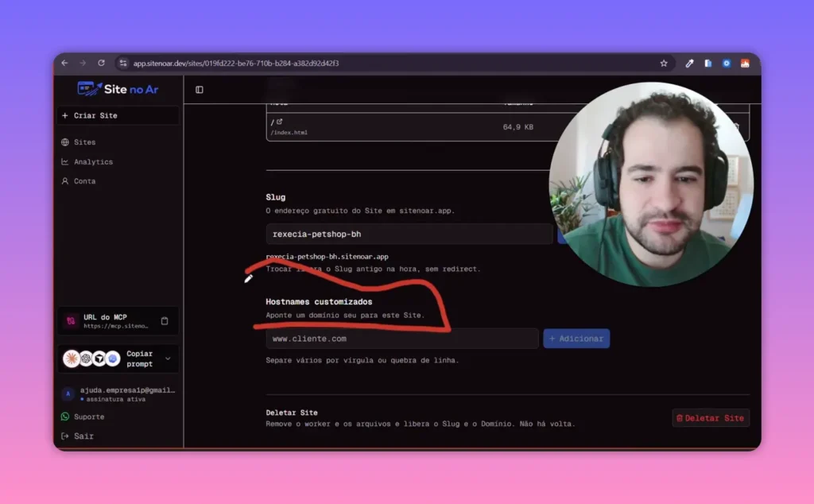Expand the Copiar prompt dropdown chevron
Image resolution: width=814 pixels, height=504 pixels.
coord(168,359)
